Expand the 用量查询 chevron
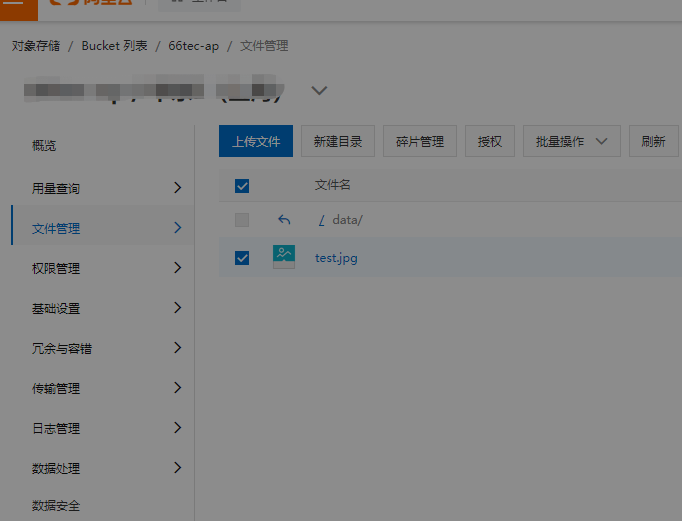The width and height of the screenshot is (682, 521). 177,187
